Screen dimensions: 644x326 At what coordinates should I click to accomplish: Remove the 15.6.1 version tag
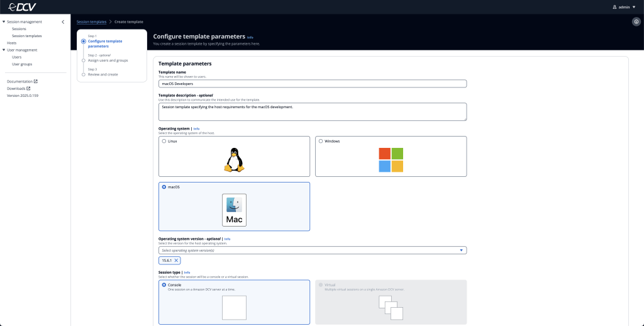click(176, 261)
